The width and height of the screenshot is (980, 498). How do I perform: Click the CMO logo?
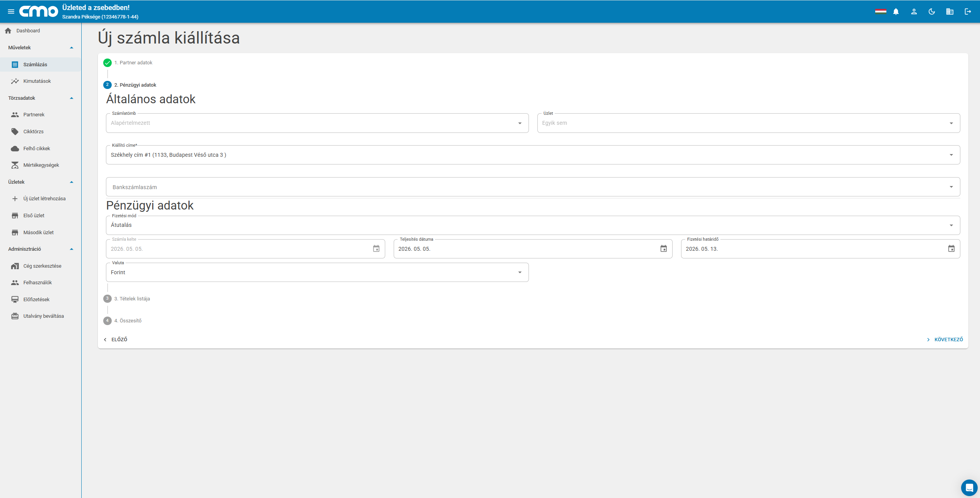(x=39, y=12)
